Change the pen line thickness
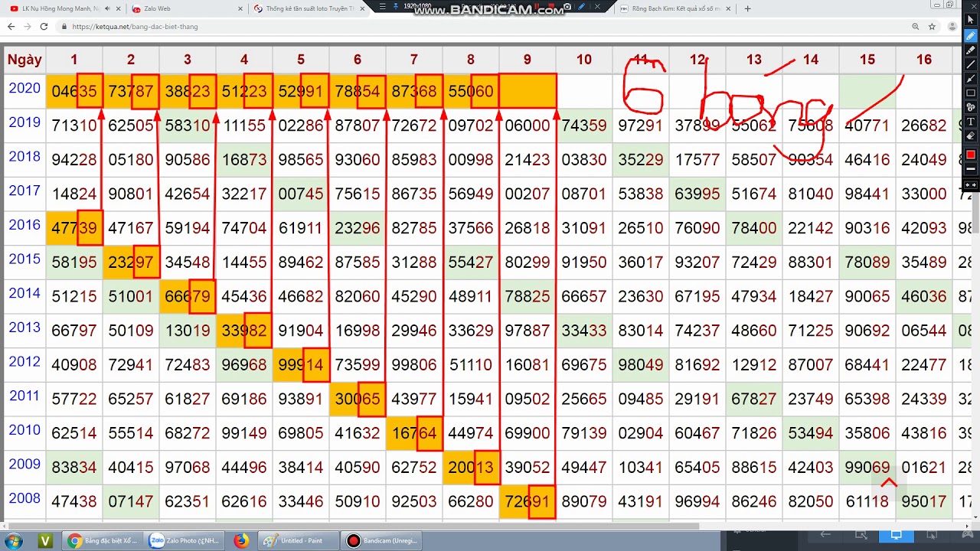 pyautogui.click(x=970, y=168)
